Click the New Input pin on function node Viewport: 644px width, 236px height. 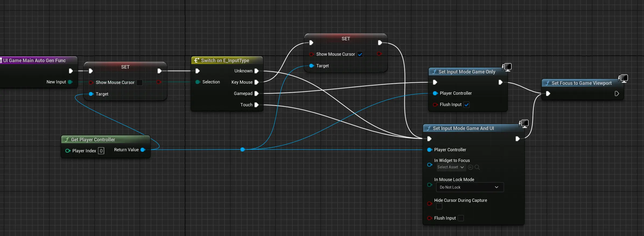tap(70, 82)
